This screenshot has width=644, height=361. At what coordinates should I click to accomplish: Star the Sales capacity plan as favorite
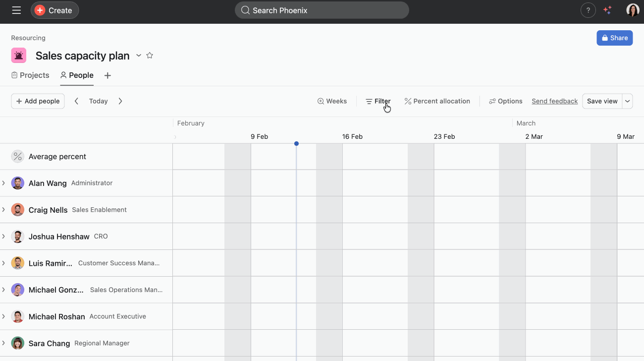(150, 56)
